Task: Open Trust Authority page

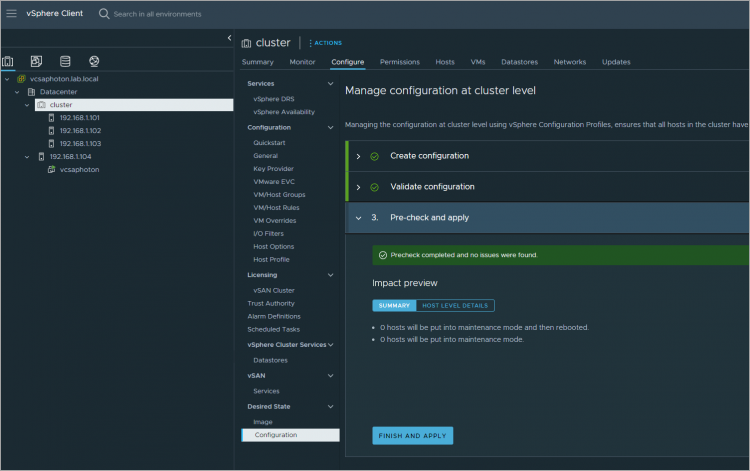Action: pos(271,304)
